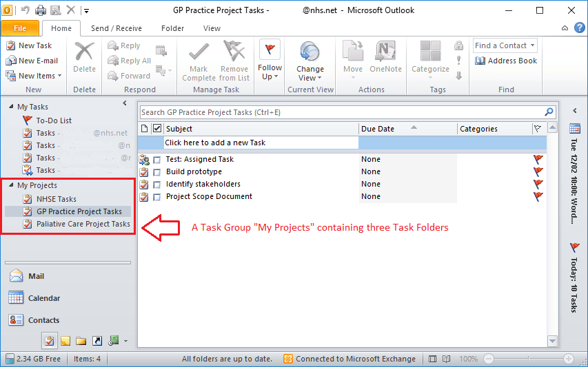588x367 pixels.
Task: Collapse the My Tasks group
Action: [x=11, y=107]
